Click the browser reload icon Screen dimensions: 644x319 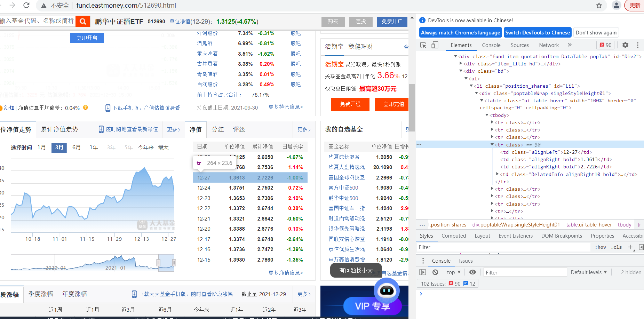26,5
